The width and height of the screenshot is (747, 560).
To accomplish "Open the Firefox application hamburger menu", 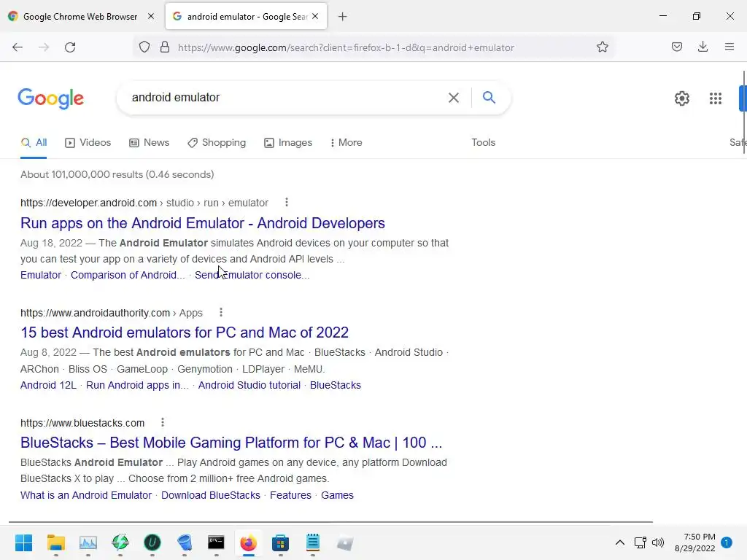I will [729, 47].
